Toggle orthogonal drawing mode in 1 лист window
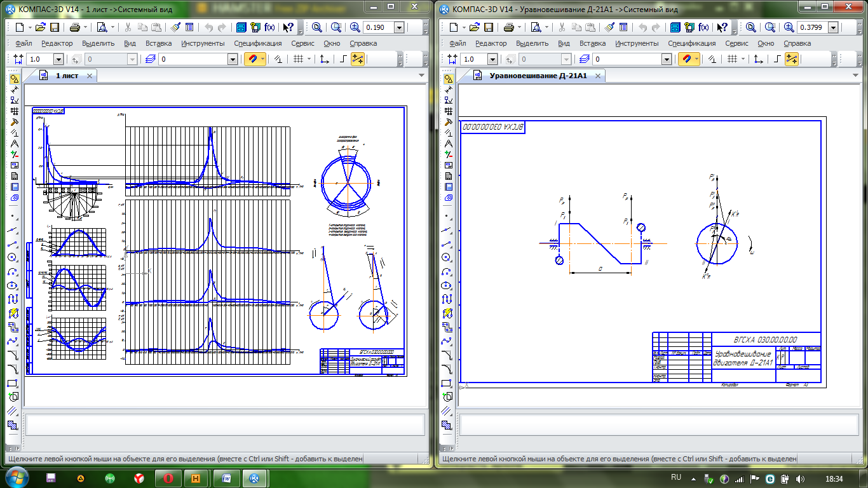868x488 pixels. pyautogui.click(x=343, y=58)
